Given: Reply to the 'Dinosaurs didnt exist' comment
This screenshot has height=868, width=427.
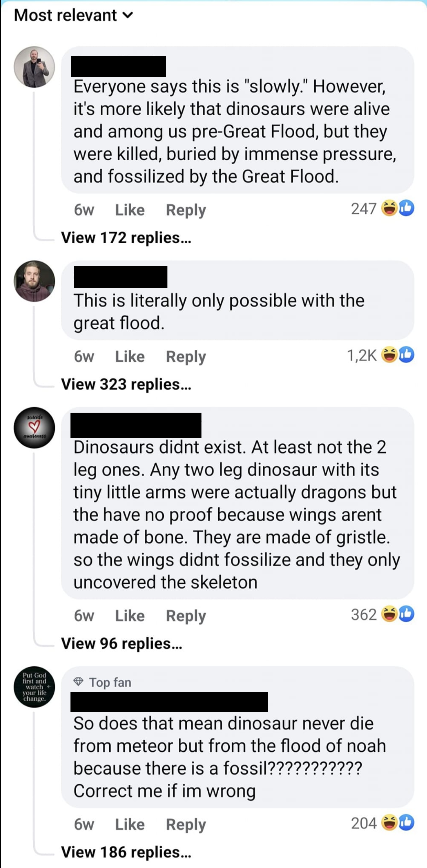Looking at the screenshot, I should (186, 615).
